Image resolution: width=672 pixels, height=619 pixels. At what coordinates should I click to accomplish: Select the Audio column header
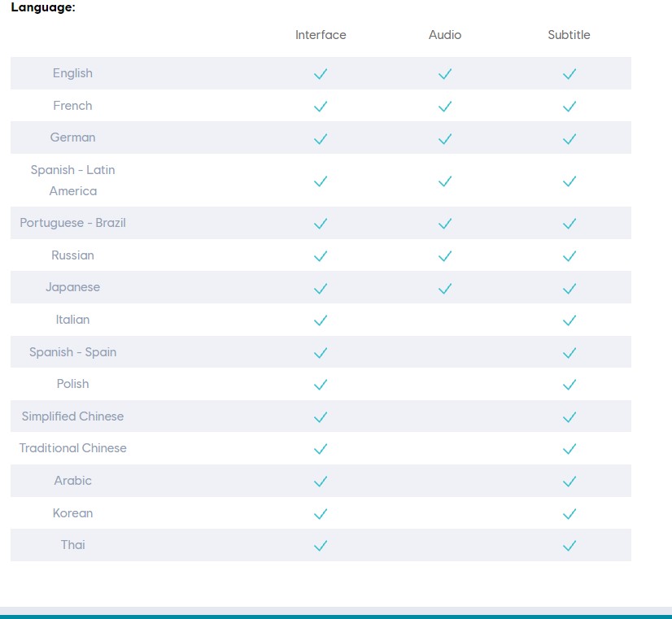click(x=445, y=35)
